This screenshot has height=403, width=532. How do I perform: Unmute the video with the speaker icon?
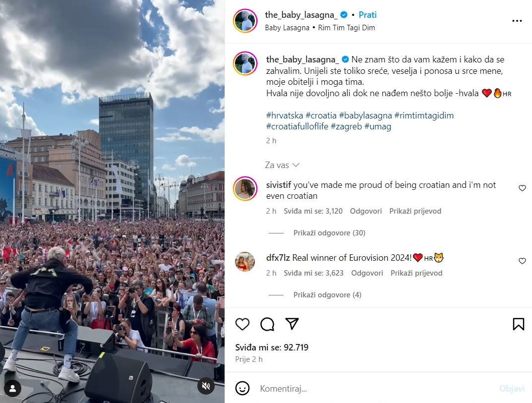tap(206, 386)
